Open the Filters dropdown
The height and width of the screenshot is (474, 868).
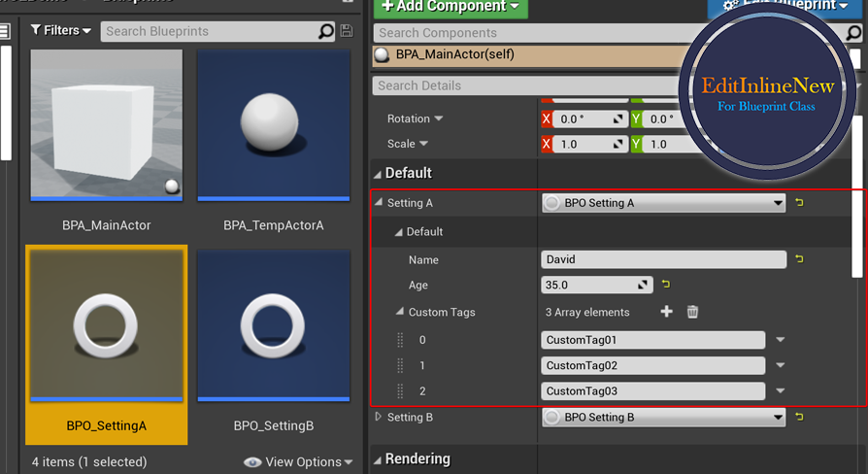tap(61, 30)
